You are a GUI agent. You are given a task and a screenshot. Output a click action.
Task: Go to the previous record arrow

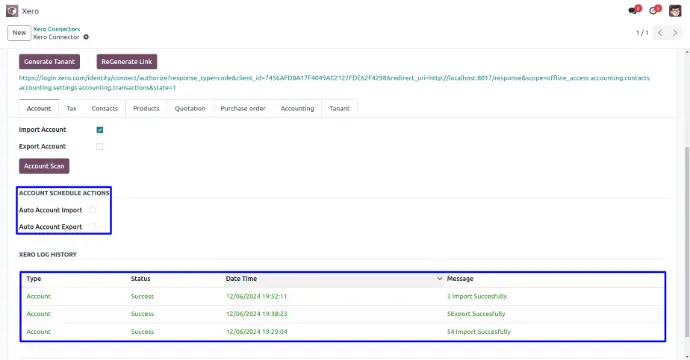(660, 33)
